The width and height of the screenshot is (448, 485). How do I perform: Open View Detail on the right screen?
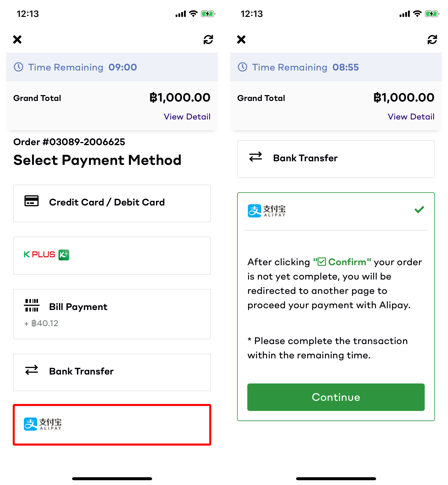coord(411,117)
